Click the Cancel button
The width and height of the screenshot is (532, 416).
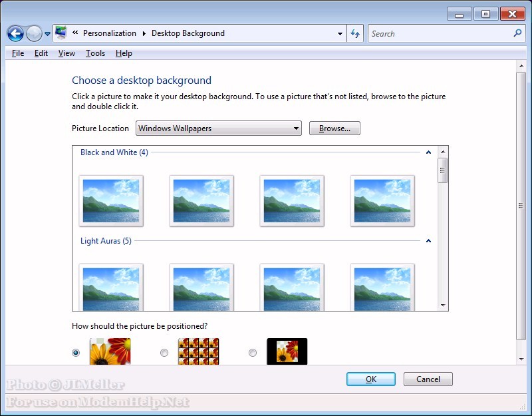(x=428, y=379)
